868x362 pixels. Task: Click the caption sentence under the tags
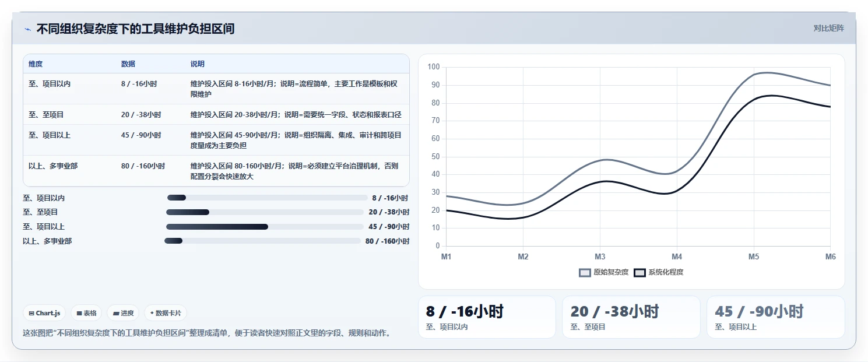pos(206,333)
